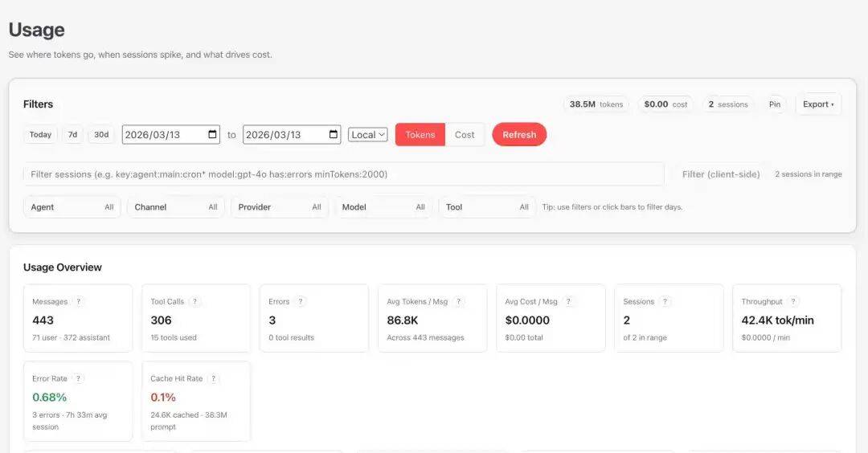Click the help icon next to Messages
This screenshot has height=453, width=868.
pos(79,302)
